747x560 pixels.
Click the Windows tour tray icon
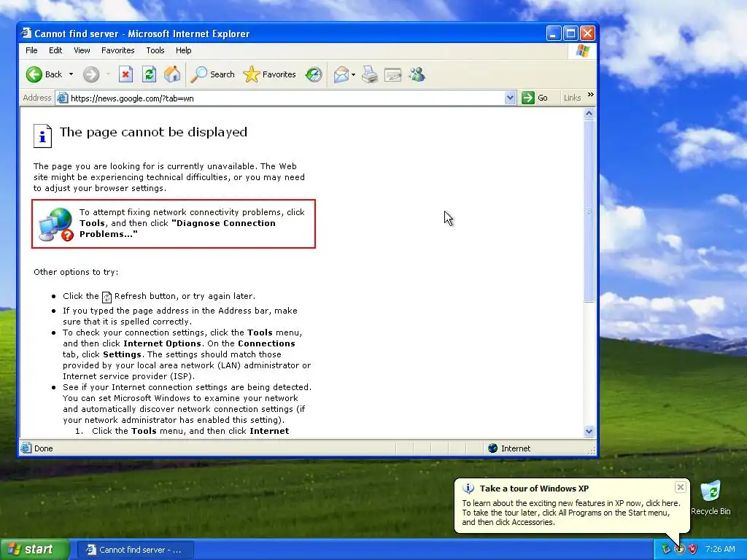tap(679, 549)
